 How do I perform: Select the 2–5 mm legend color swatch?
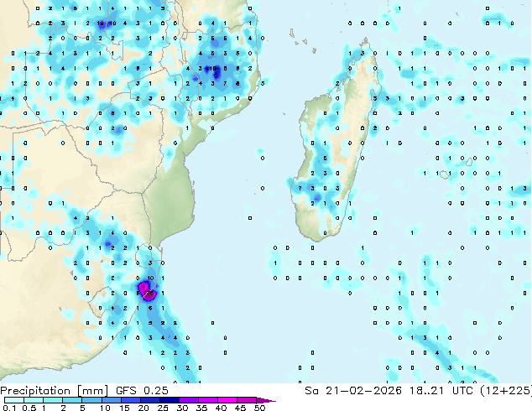click(72, 400)
